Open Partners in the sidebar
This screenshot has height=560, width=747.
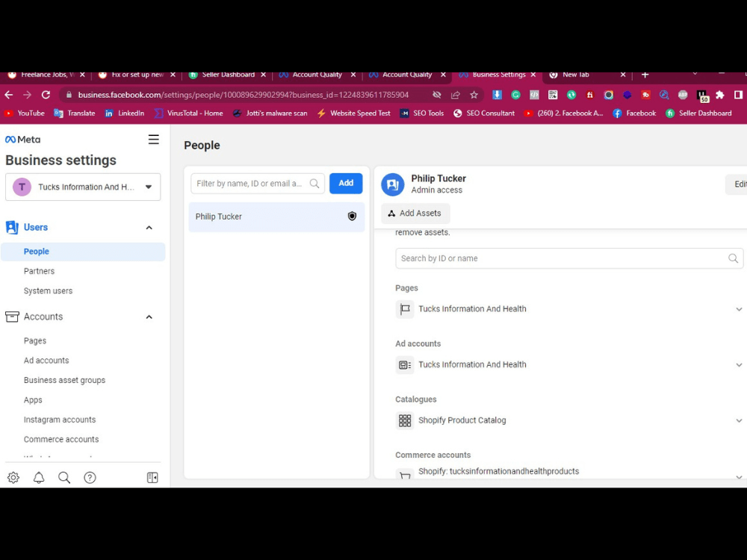39,271
